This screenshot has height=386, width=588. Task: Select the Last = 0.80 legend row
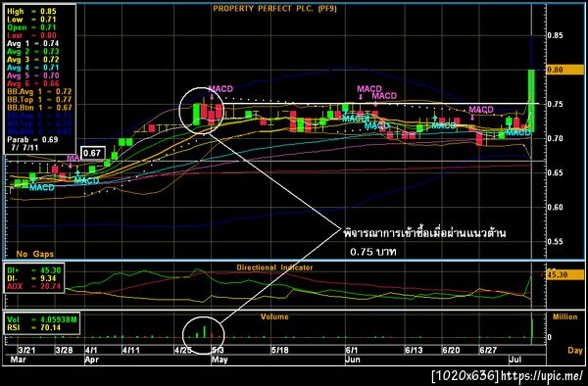click(x=31, y=35)
